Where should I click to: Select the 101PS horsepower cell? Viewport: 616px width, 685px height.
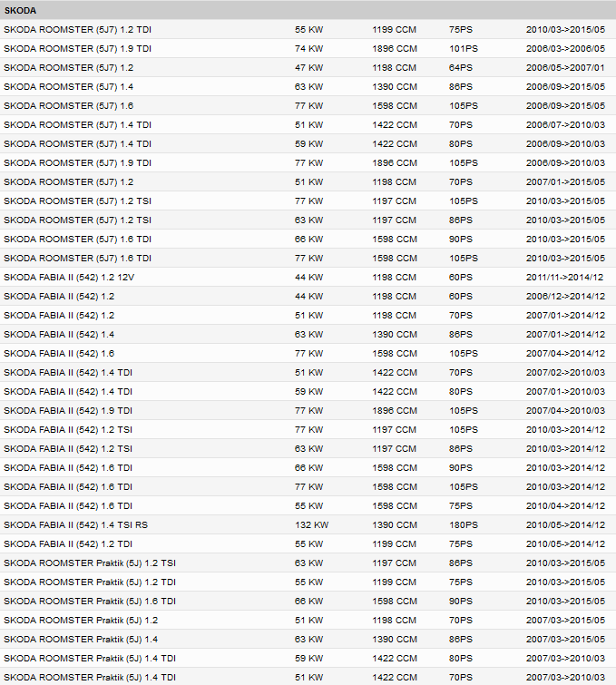[464, 48]
